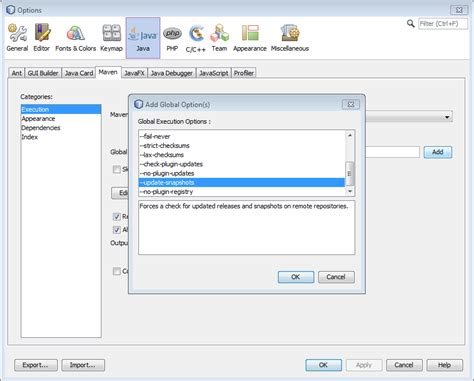The image size is (474, 381).
Task: Toggle the first checked checkbox below Edit
Action: [x=117, y=217]
